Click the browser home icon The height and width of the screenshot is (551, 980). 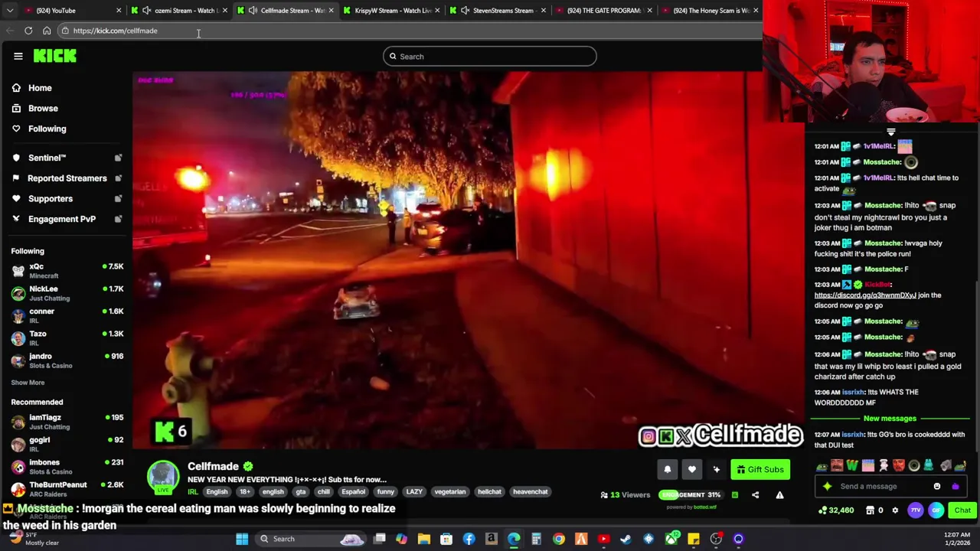(x=47, y=31)
